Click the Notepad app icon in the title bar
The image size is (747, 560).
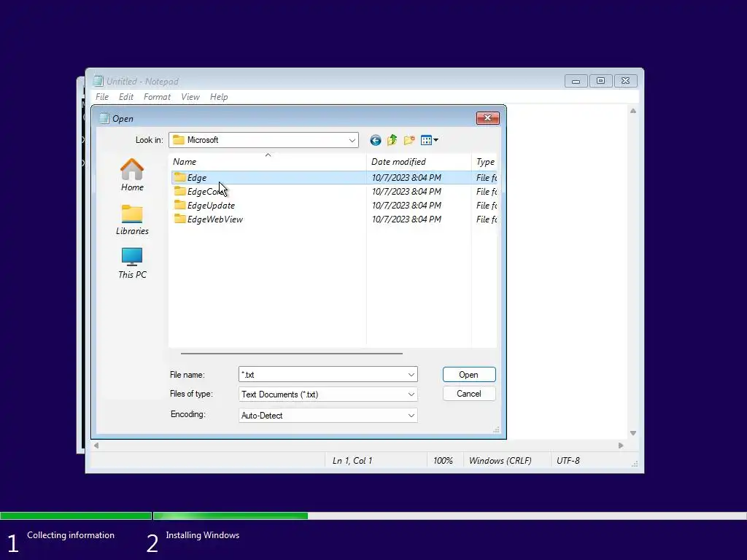coord(98,81)
